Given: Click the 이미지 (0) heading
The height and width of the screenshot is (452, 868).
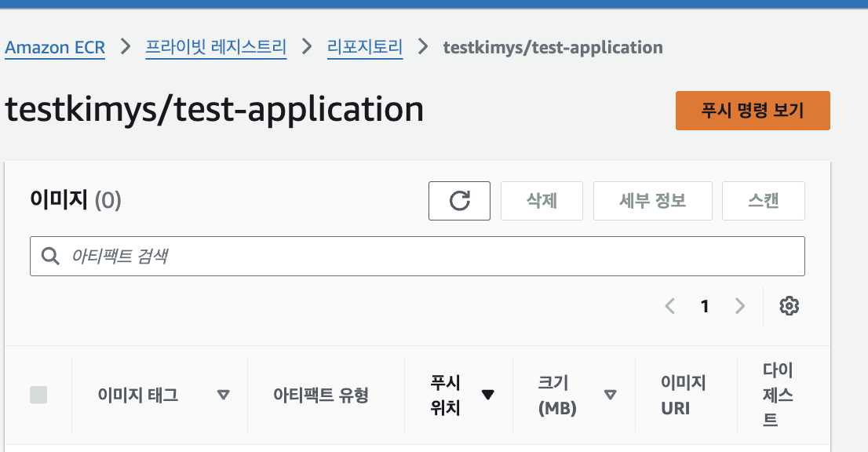Looking at the screenshot, I should pyautogui.click(x=75, y=200).
